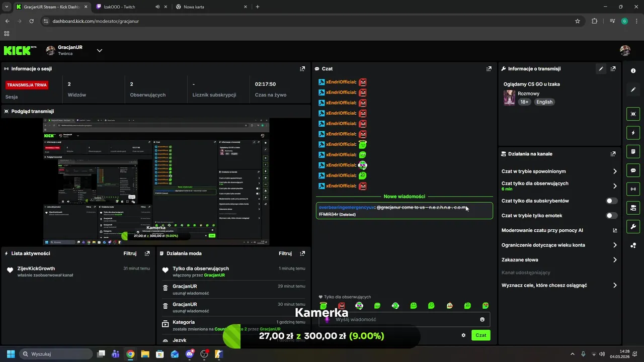Open Windows Start menu
Image resolution: width=644 pixels, height=362 pixels.
[x=11, y=354]
